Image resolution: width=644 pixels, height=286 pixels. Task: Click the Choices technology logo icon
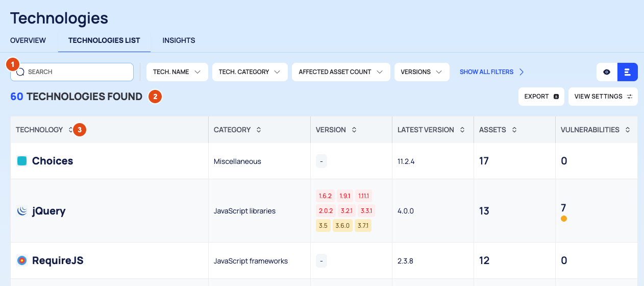point(21,161)
